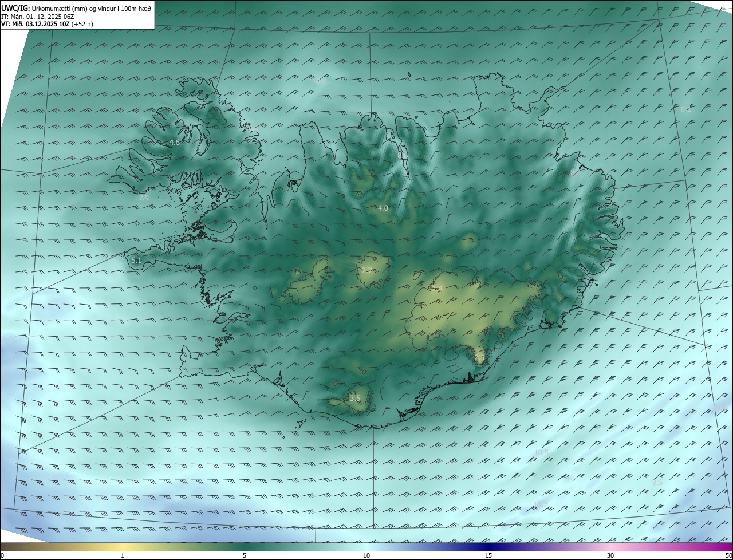Click the color scale label 15

point(488,556)
